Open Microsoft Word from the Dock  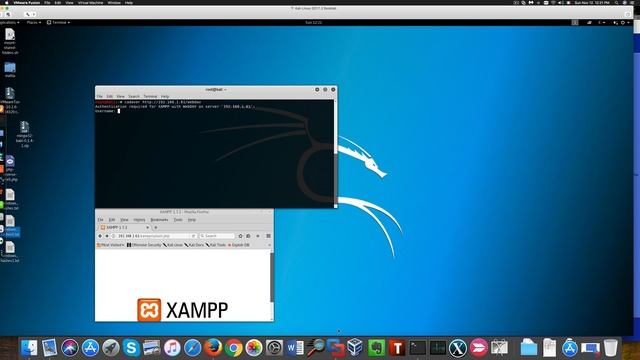[295, 348]
